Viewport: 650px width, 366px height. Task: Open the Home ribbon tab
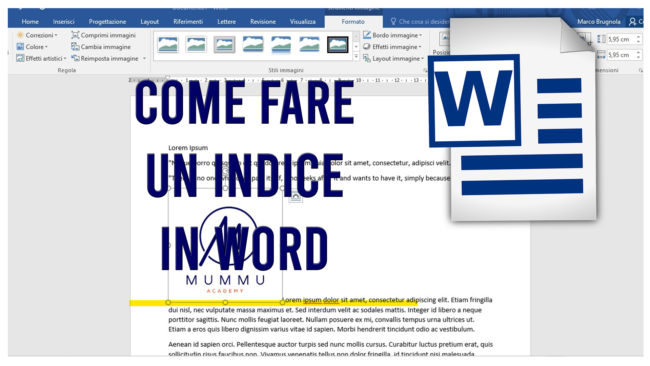pyautogui.click(x=30, y=22)
